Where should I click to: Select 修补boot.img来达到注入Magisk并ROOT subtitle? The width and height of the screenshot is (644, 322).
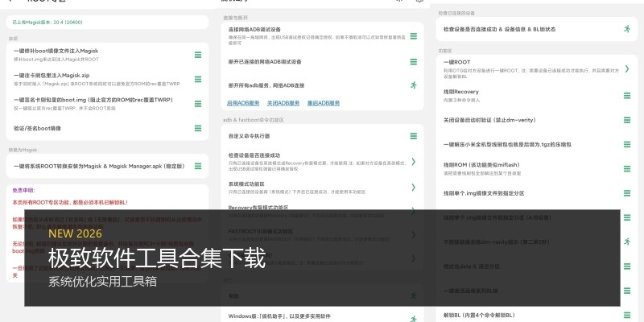[56, 59]
